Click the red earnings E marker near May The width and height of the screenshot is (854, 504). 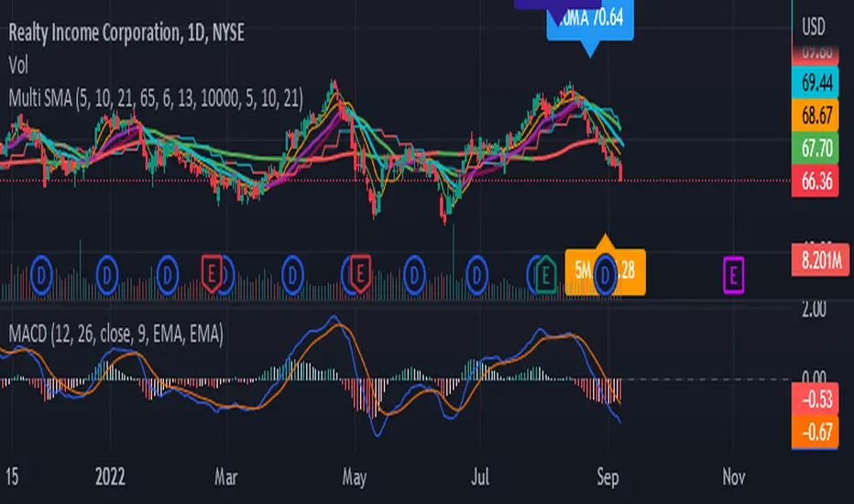[359, 274]
